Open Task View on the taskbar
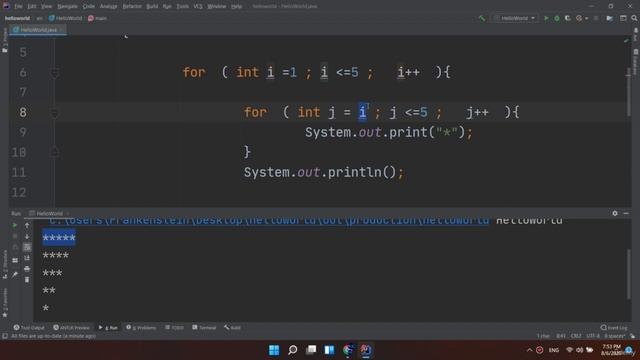This screenshot has height=360, width=640. coord(311,350)
